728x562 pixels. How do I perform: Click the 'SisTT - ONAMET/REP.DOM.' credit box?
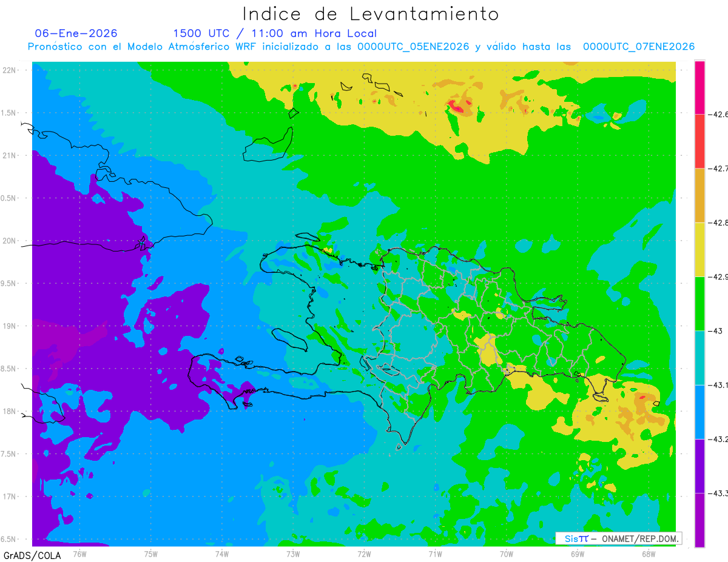(618, 538)
